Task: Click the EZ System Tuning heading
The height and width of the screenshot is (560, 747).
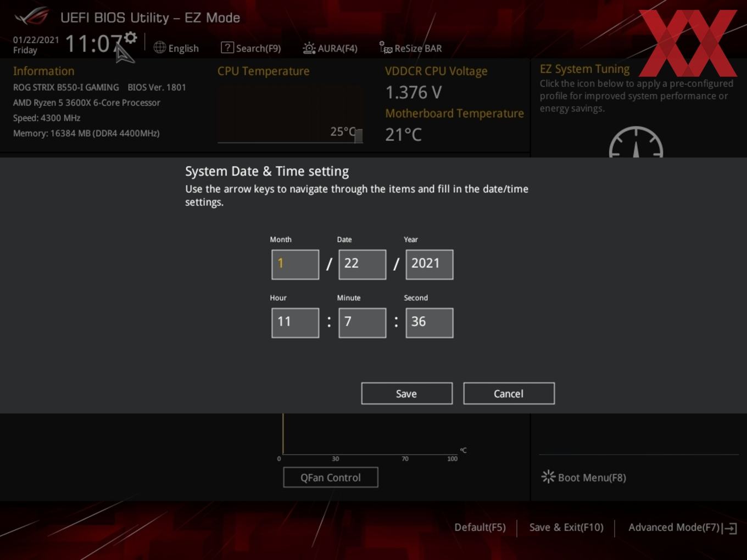Action: [585, 69]
